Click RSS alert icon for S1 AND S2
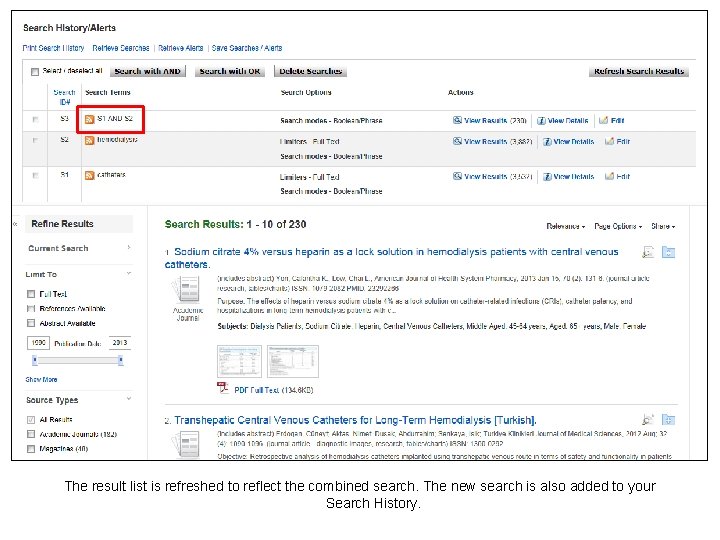 click(90, 119)
